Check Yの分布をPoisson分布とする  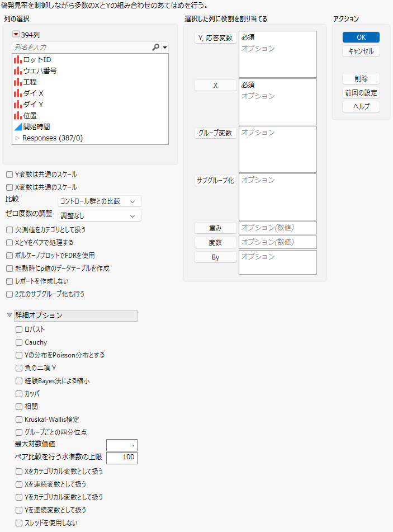tap(19, 356)
